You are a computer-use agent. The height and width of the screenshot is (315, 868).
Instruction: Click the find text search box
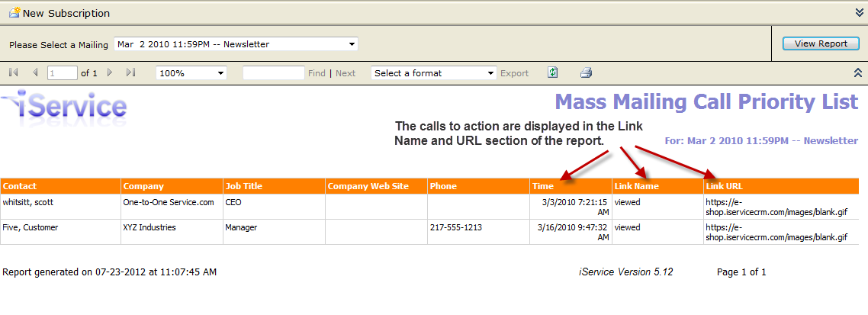pos(273,73)
